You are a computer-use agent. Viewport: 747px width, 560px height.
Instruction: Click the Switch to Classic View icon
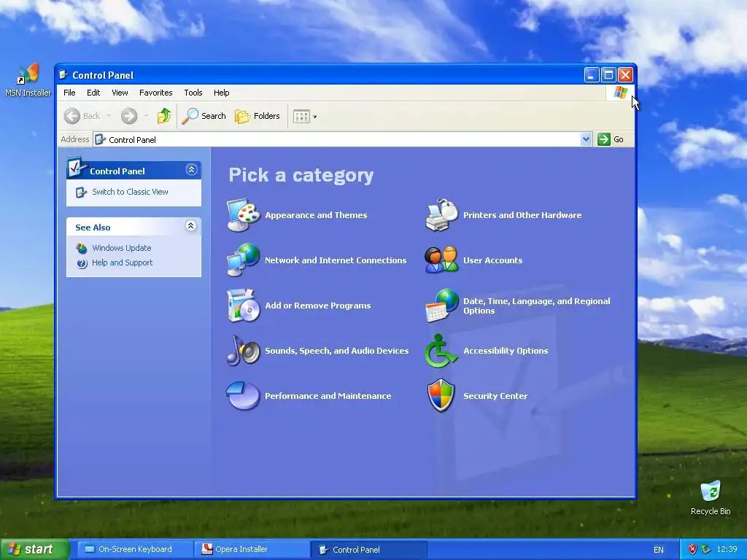point(81,192)
